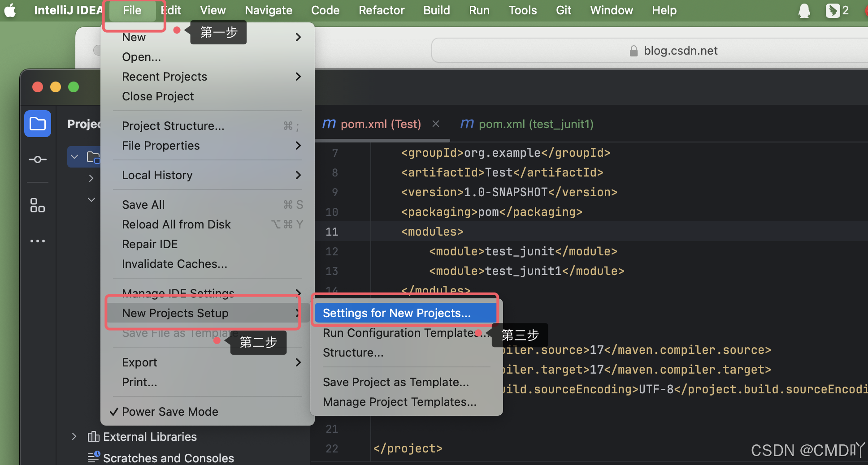
Task: Click Settings for New Projects...
Action: pyautogui.click(x=406, y=313)
